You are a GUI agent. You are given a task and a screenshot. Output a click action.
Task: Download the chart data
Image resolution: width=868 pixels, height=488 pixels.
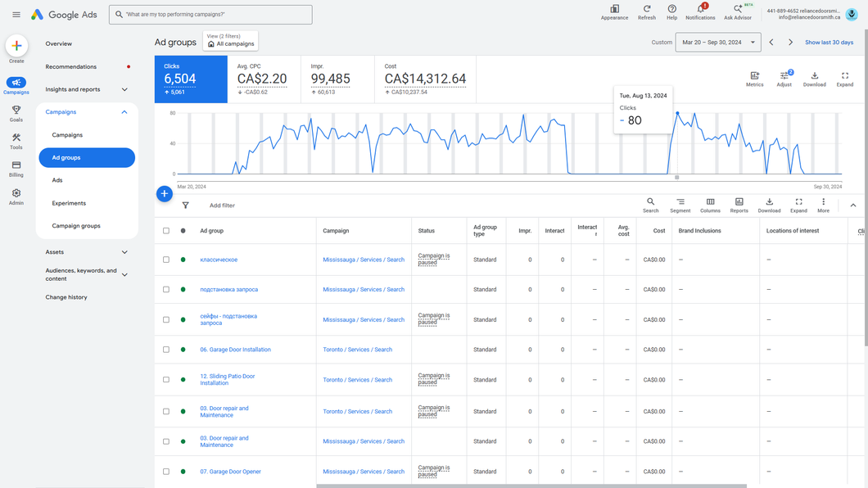[814, 79]
